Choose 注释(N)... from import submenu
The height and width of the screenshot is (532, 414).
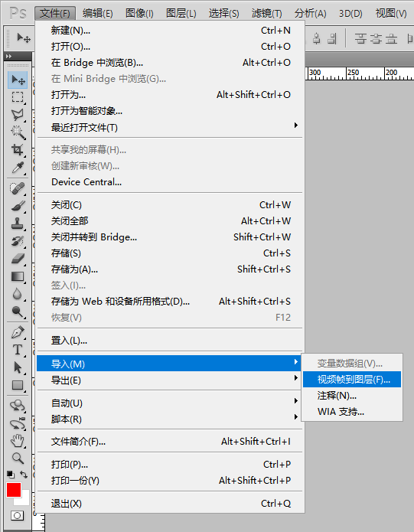352,396
